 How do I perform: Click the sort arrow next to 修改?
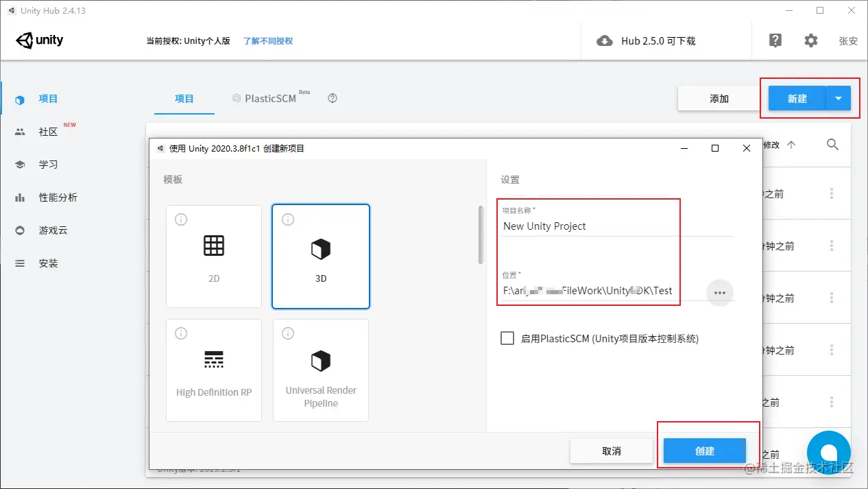[x=791, y=145]
